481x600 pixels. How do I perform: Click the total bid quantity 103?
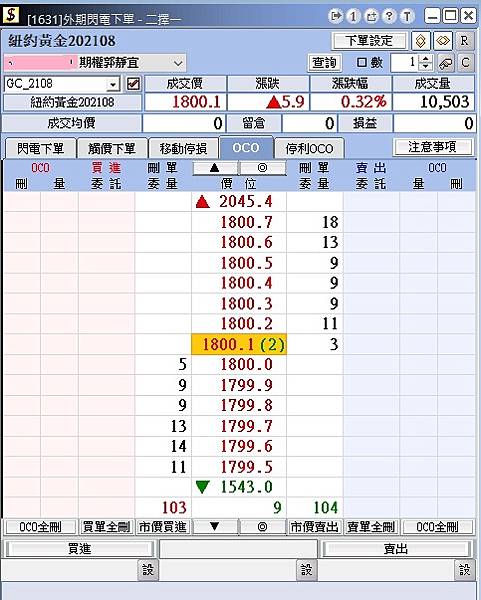tap(163, 507)
